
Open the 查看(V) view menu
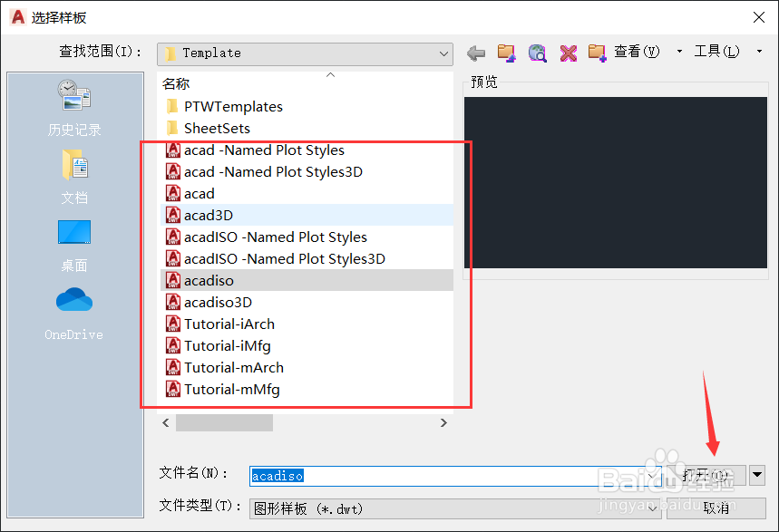637,52
